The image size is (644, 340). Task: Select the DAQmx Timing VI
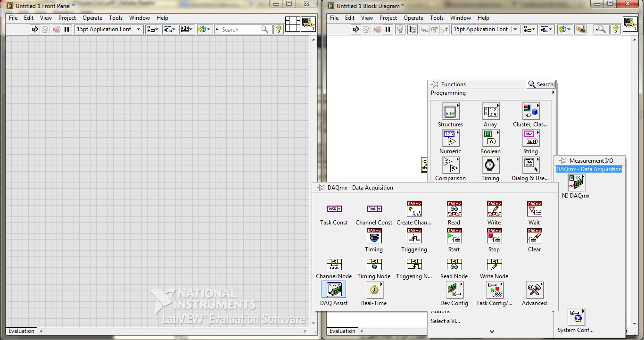point(374,236)
